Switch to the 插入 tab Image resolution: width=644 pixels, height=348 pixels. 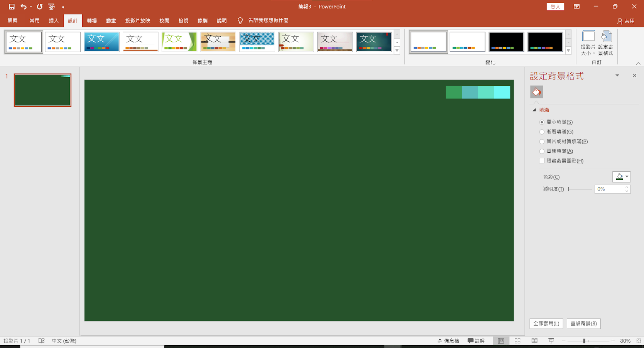(x=54, y=20)
